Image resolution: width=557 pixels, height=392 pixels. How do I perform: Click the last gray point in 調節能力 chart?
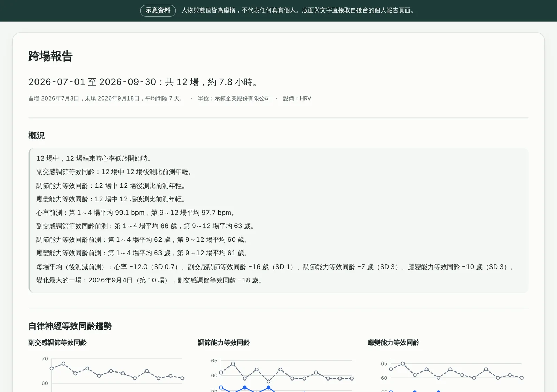(352, 378)
